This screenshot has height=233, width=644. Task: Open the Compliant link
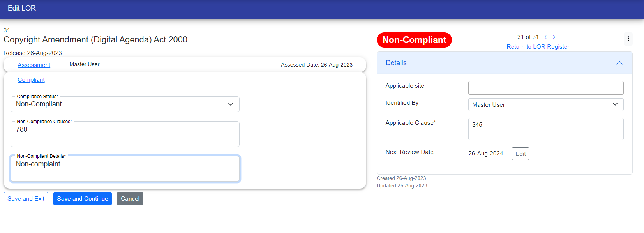coord(31,80)
